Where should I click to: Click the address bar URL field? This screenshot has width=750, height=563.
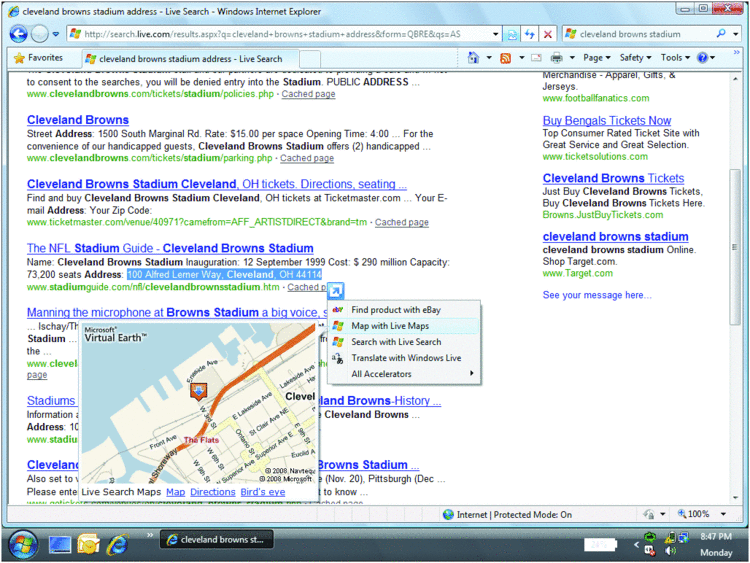[x=281, y=34]
